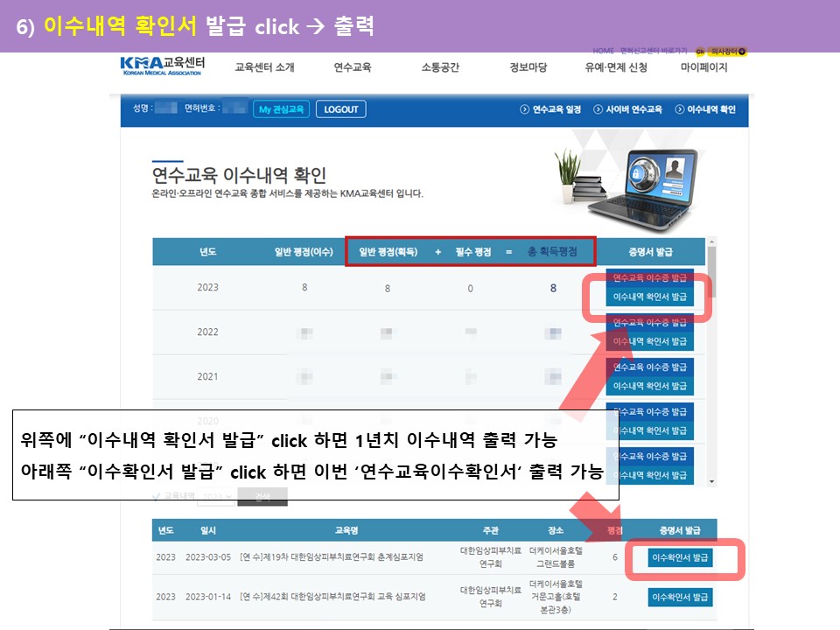The width and height of the screenshot is (840, 630).
Task: Open the 교육센터 소개 menu
Action: coord(264,68)
